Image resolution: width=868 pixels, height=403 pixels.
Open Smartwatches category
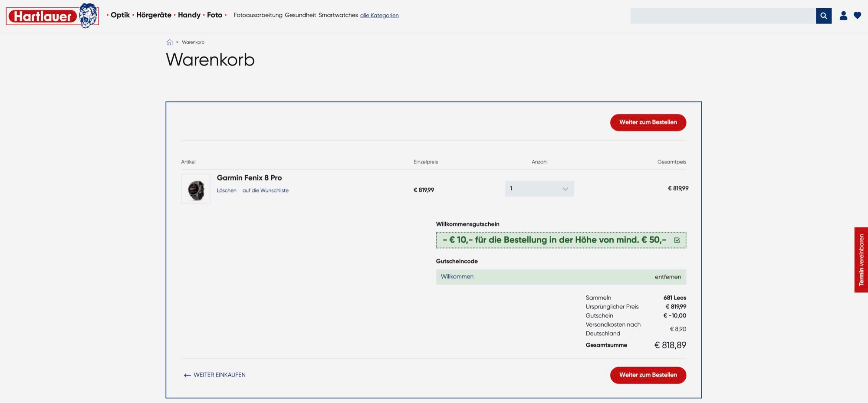pyautogui.click(x=338, y=15)
